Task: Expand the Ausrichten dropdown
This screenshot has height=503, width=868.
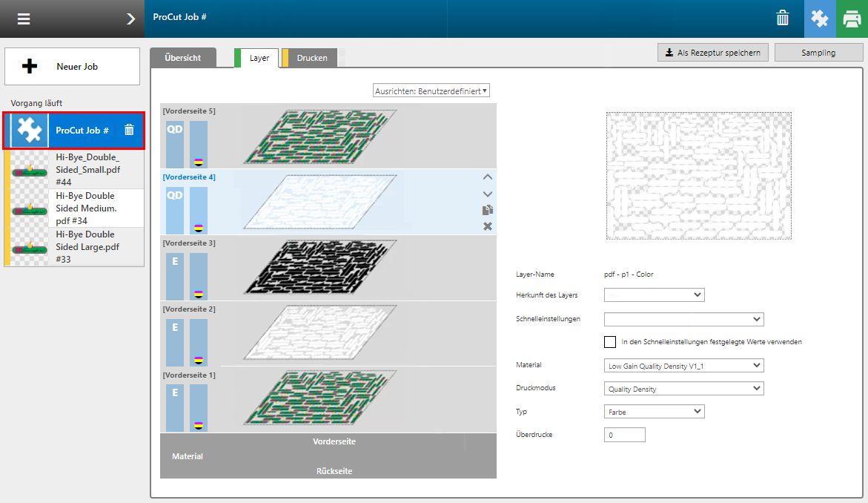Action: point(431,91)
